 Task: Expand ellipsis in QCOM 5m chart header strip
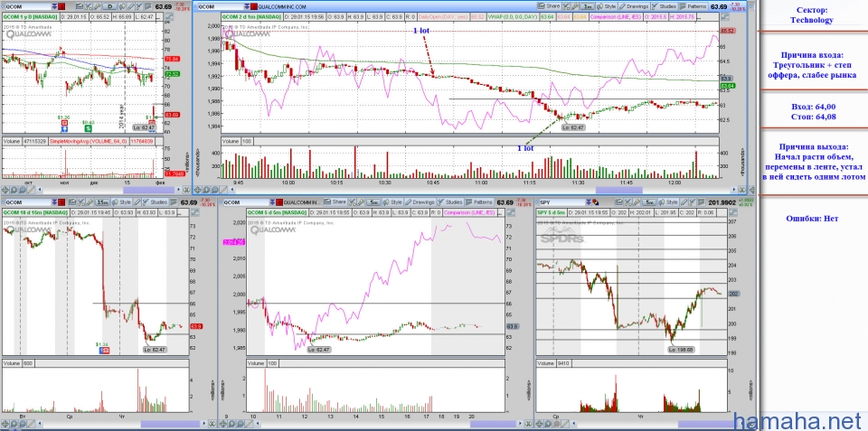click(x=500, y=213)
